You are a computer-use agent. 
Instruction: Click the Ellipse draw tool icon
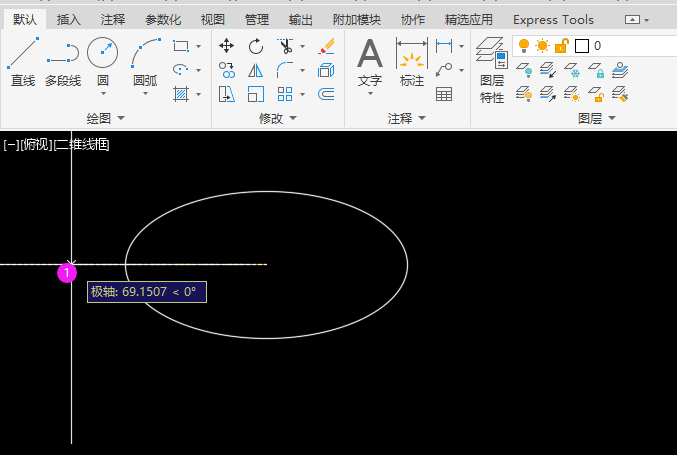(x=181, y=70)
